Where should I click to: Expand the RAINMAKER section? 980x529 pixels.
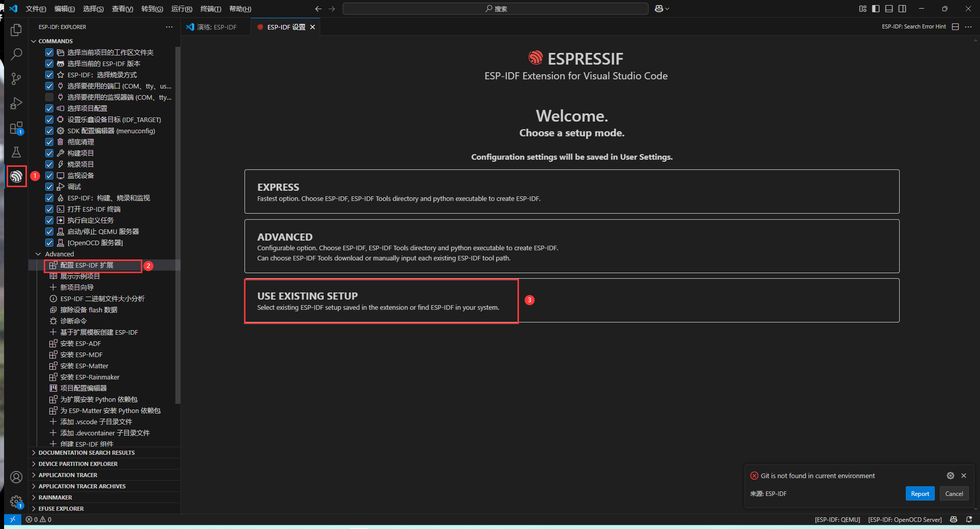click(104, 497)
